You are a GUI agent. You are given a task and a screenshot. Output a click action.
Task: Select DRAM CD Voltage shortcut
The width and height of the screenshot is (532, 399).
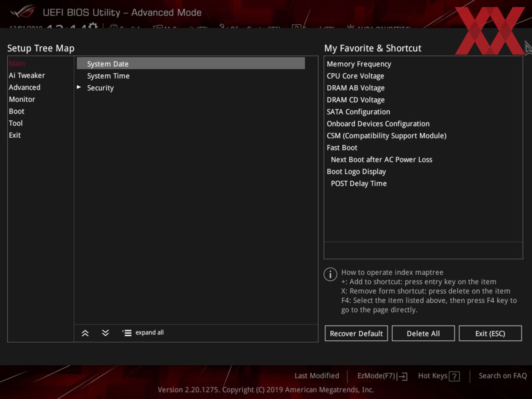coord(356,100)
